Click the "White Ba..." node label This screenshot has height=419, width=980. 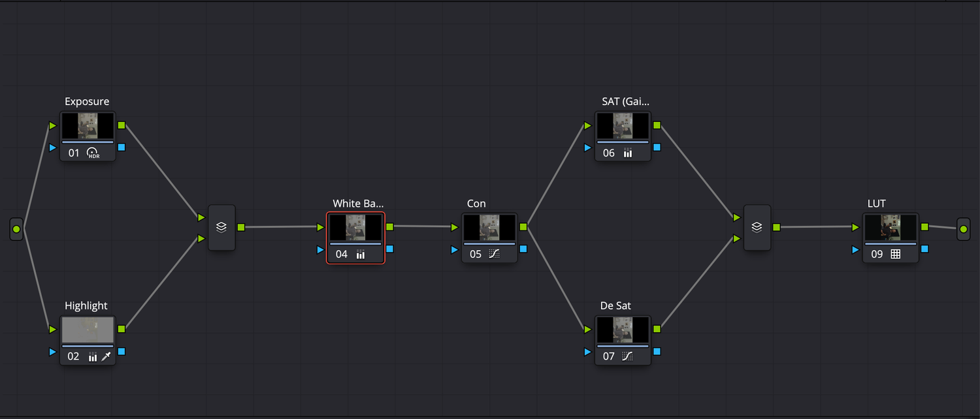(358, 204)
